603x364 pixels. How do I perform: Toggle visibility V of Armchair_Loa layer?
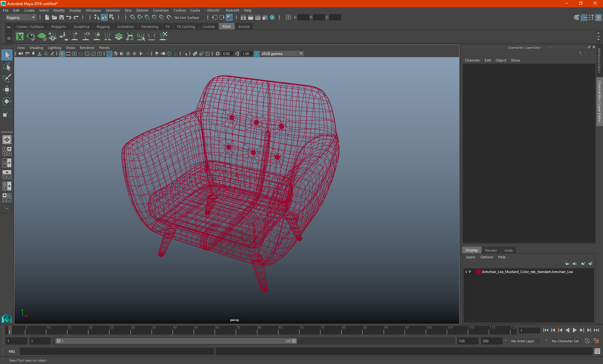[466, 271]
